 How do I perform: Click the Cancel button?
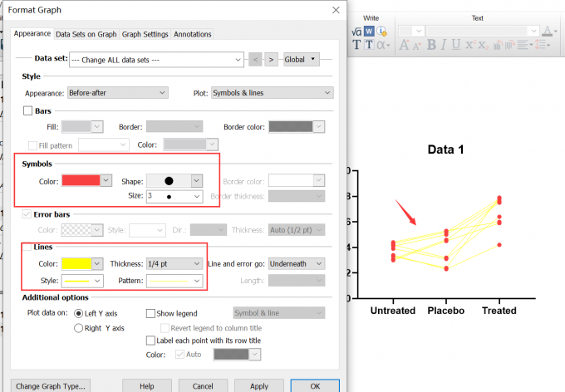click(203, 386)
